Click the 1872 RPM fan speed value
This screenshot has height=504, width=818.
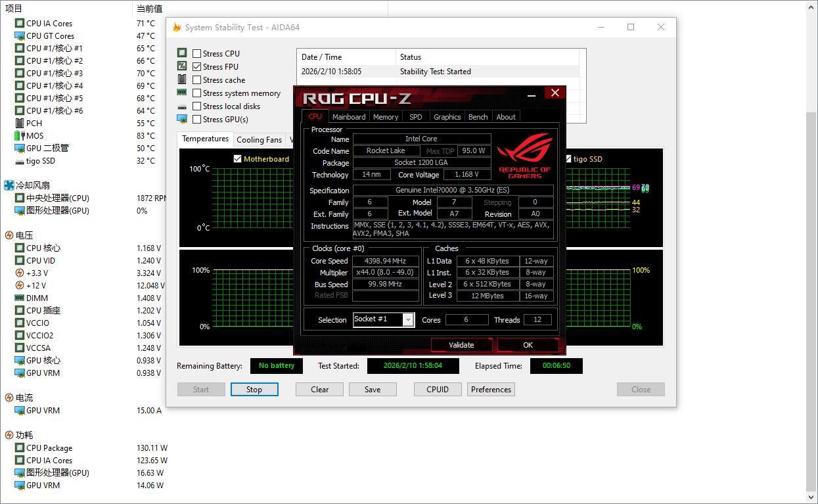click(151, 198)
